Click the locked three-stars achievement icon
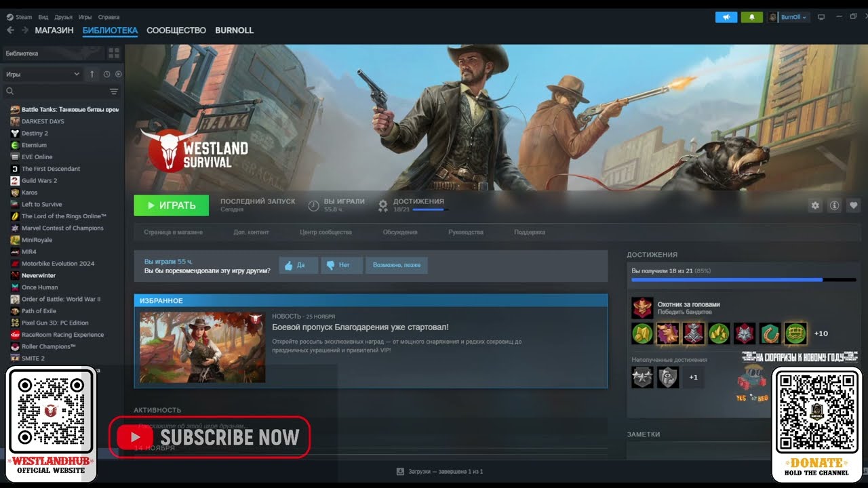The image size is (868, 488). [x=642, y=377]
